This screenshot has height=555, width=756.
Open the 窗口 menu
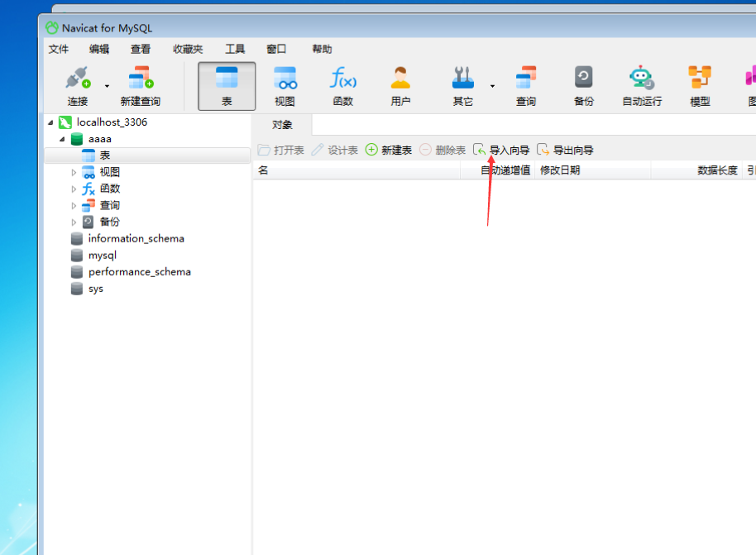[276, 49]
